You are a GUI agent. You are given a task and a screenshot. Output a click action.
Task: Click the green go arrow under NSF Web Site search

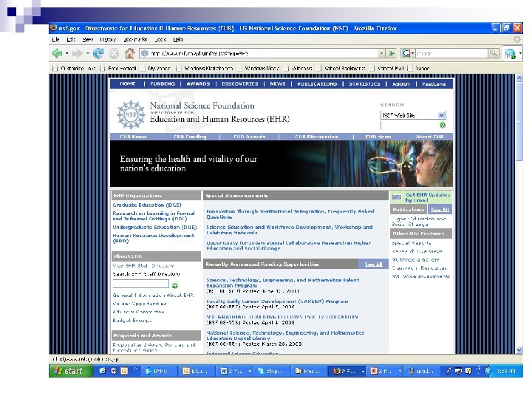click(442, 125)
